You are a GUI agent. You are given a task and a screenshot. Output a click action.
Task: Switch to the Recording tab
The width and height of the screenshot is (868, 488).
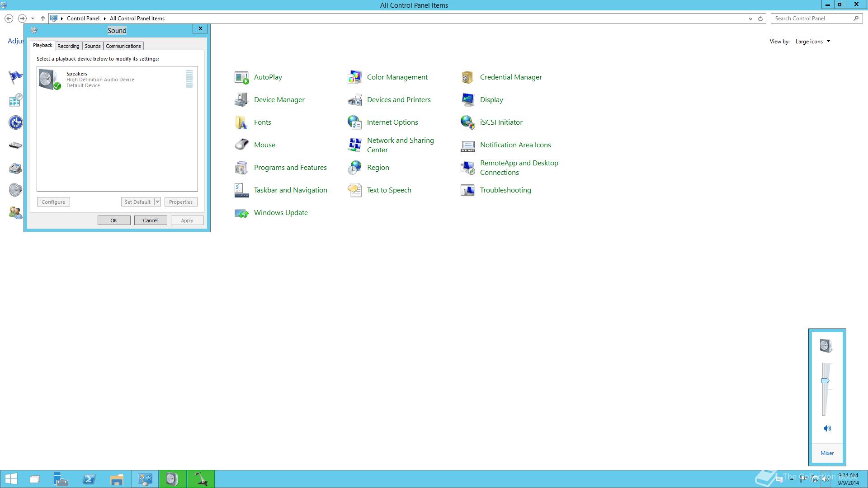[x=68, y=46]
